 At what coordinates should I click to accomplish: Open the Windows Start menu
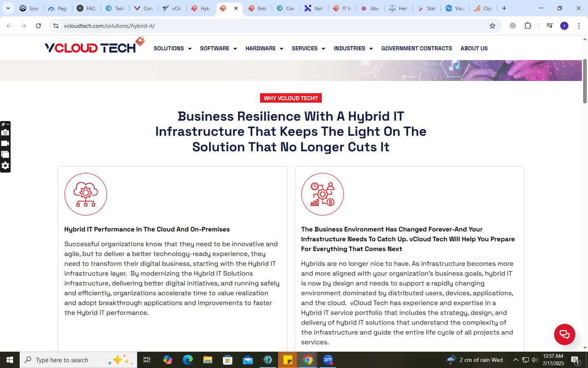(10, 360)
